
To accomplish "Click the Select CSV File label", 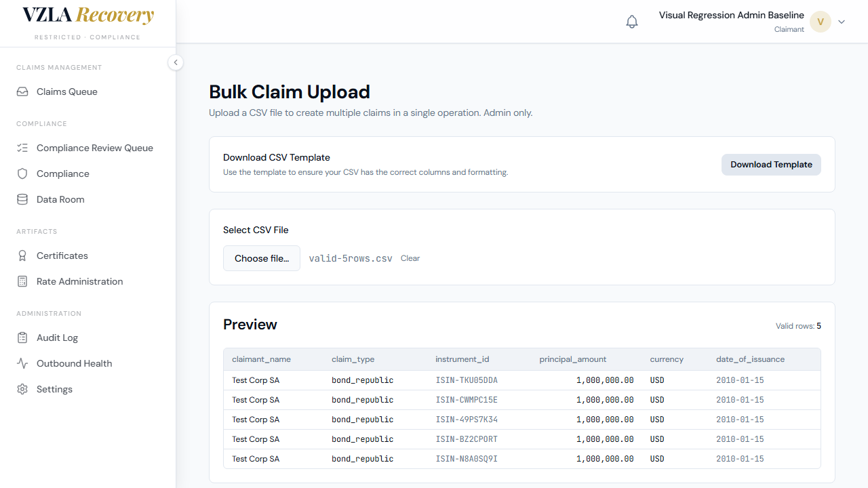I will coord(256,230).
